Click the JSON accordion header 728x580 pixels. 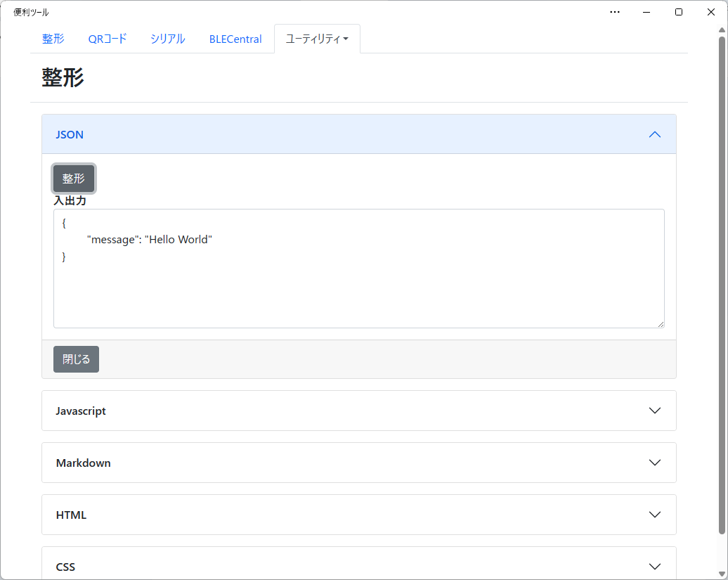[x=359, y=134]
